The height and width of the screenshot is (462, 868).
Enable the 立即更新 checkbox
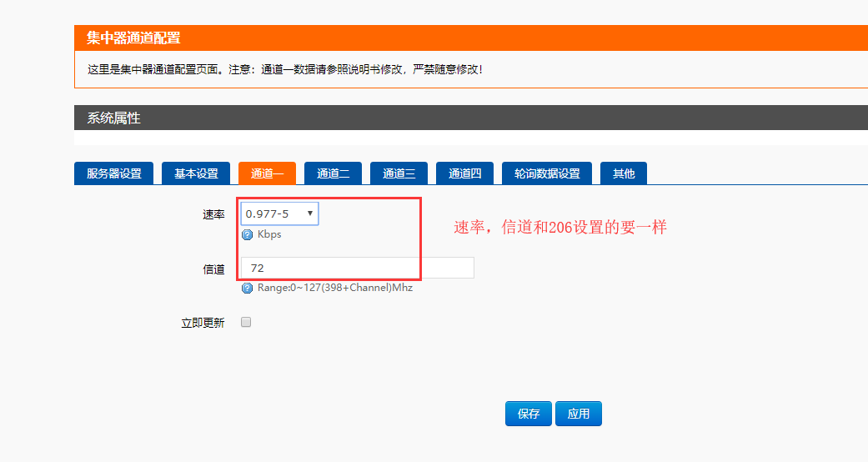pyautogui.click(x=246, y=322)
